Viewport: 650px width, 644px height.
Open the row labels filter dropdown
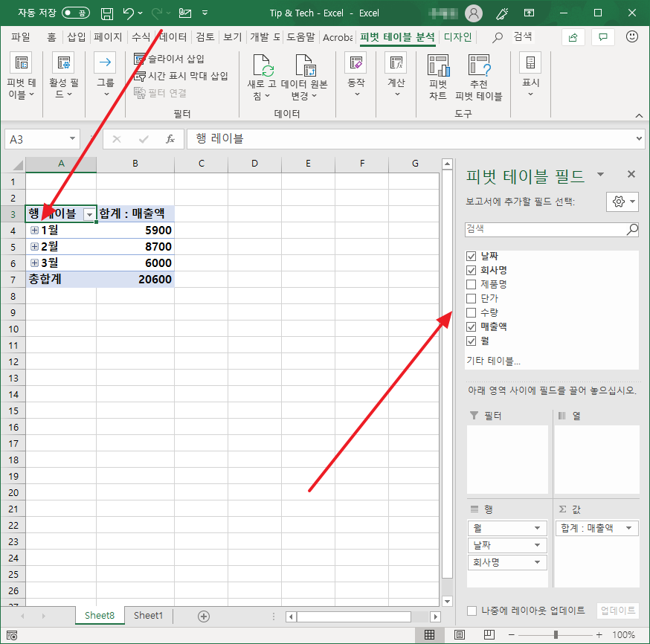click(90, 214)
